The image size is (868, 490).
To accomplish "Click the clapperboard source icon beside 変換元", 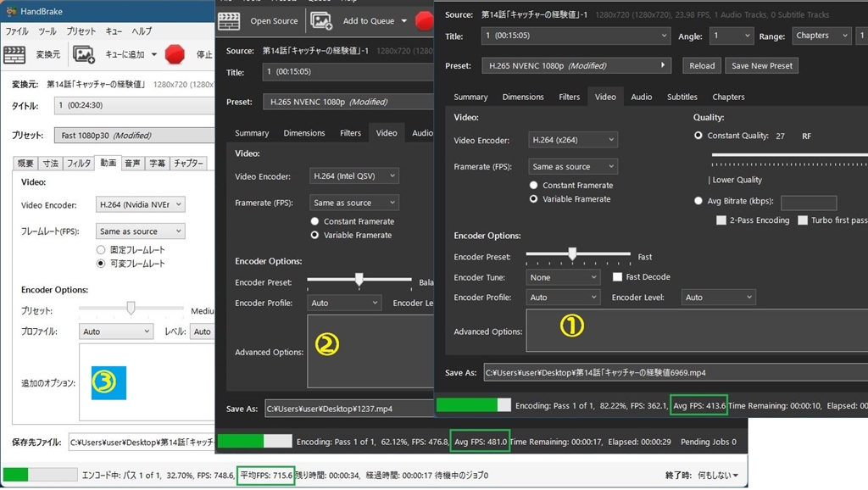I will (14, 54).
